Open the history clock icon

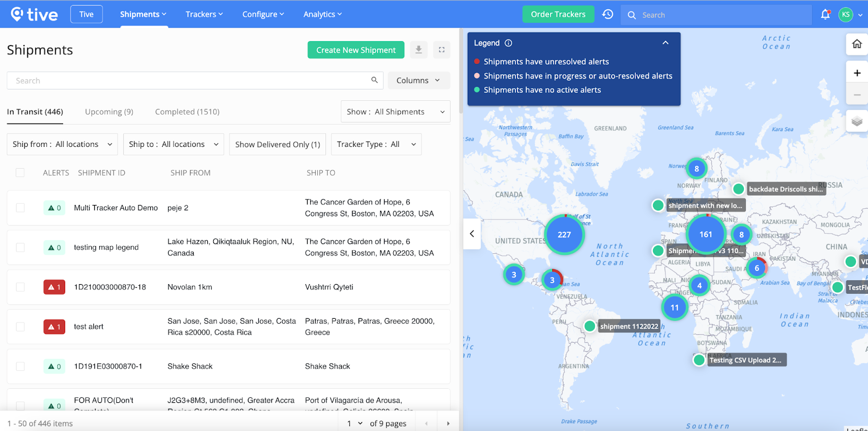(x=608, y=15)
